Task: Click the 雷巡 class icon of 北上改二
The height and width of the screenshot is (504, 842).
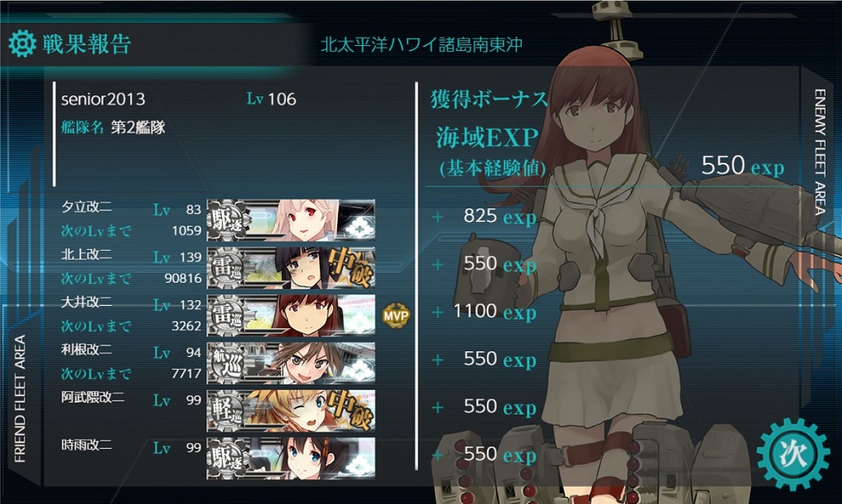Action: point(229,267)
